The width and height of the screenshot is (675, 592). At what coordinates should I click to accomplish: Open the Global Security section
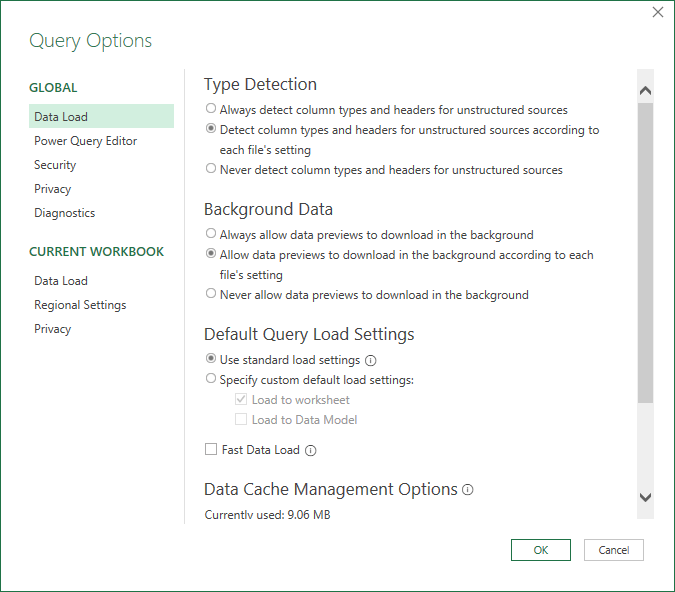(55, 165)
